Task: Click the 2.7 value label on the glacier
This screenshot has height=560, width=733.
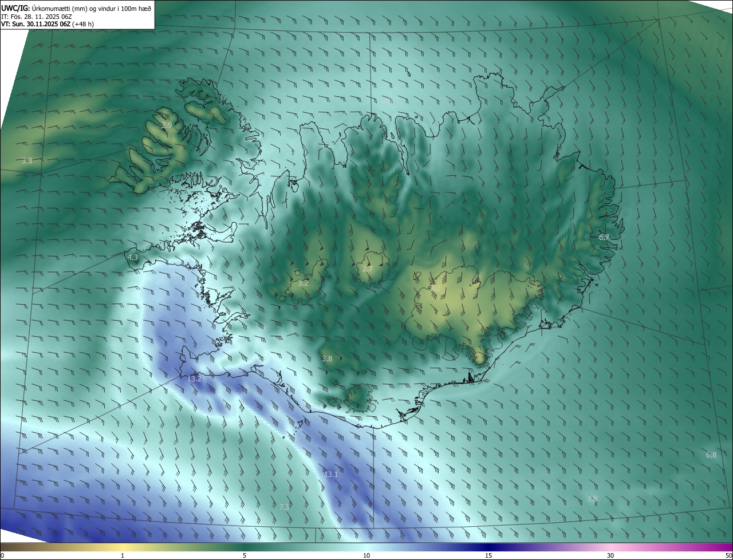Action: point(368,269)
